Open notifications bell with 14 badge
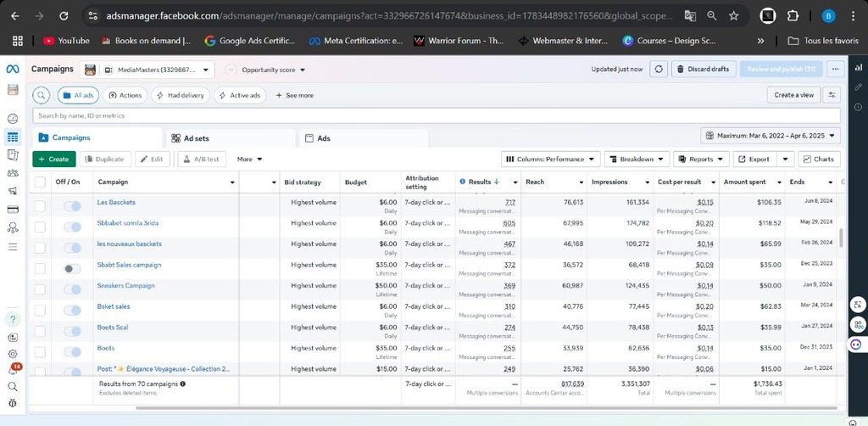 (x=14, y=369)
